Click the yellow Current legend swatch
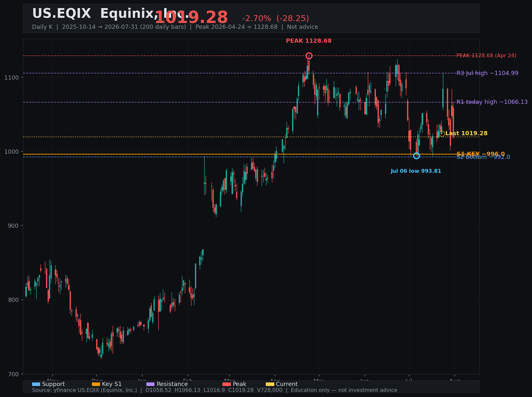532x397 pixels. point(270,384)
